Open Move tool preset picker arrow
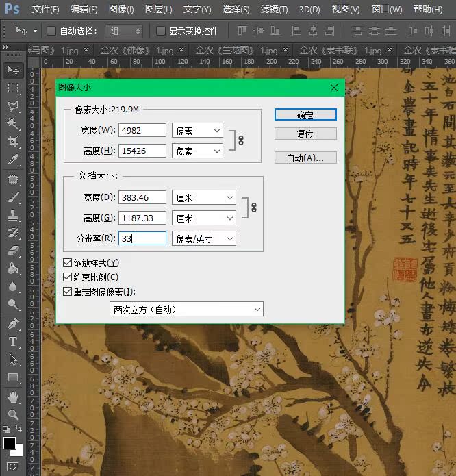Screen dimensions: 456x476 [35, 31]
